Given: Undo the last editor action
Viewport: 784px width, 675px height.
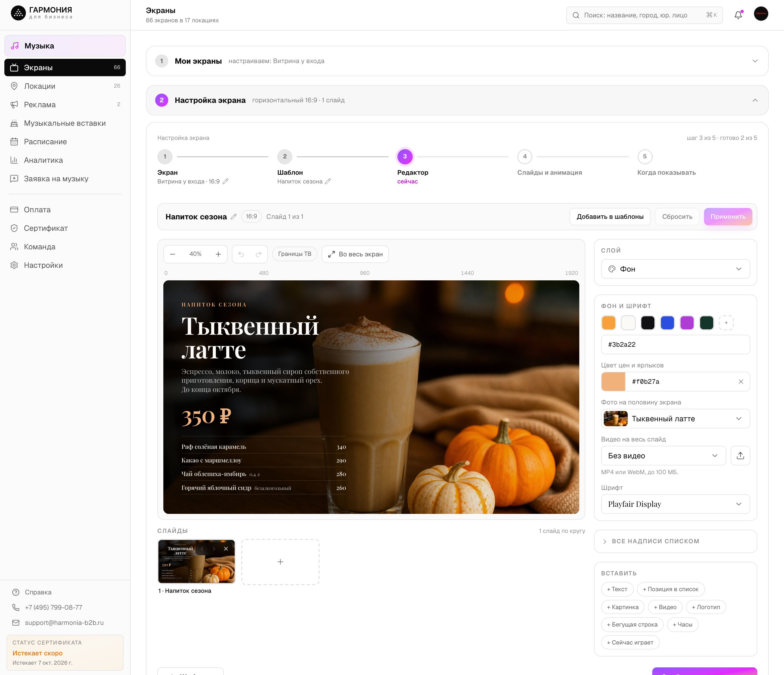Looking at the screenshot, I should pyautogui.click(x=241, y=254).
